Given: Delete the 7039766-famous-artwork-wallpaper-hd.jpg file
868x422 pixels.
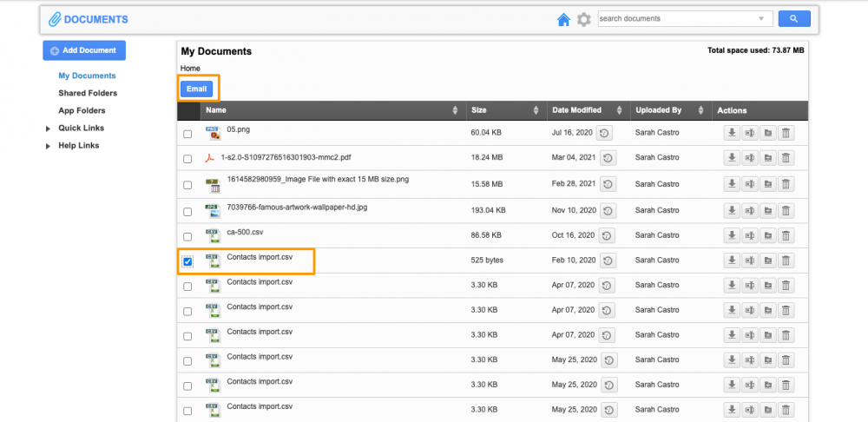Looking at the screenshot, I should click(786, 210).
